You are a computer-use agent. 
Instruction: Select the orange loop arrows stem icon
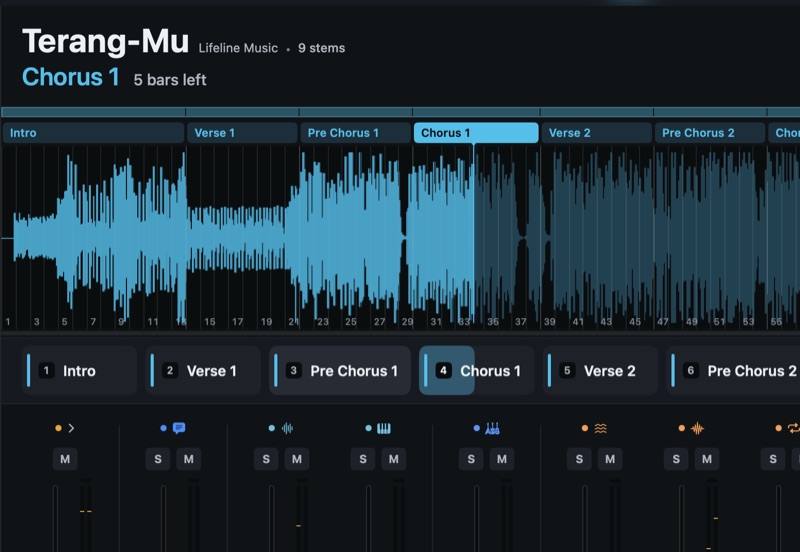tap(794, 428)
